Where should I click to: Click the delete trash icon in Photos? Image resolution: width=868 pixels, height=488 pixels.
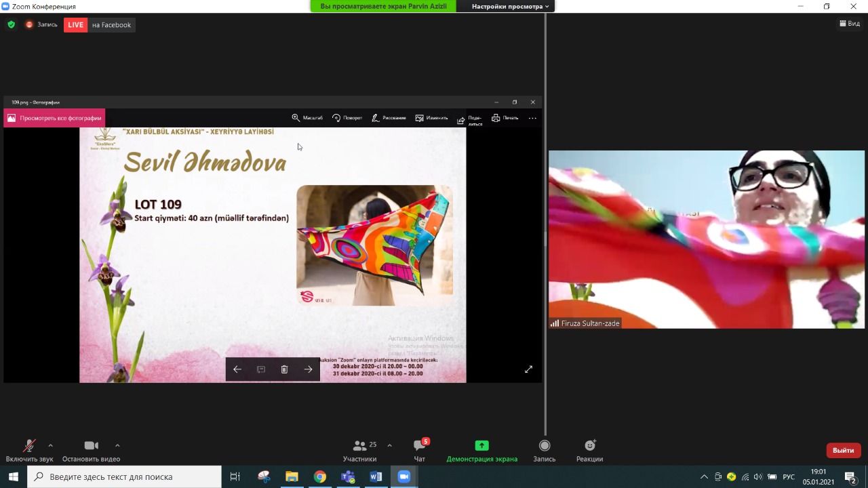(284, 369)
